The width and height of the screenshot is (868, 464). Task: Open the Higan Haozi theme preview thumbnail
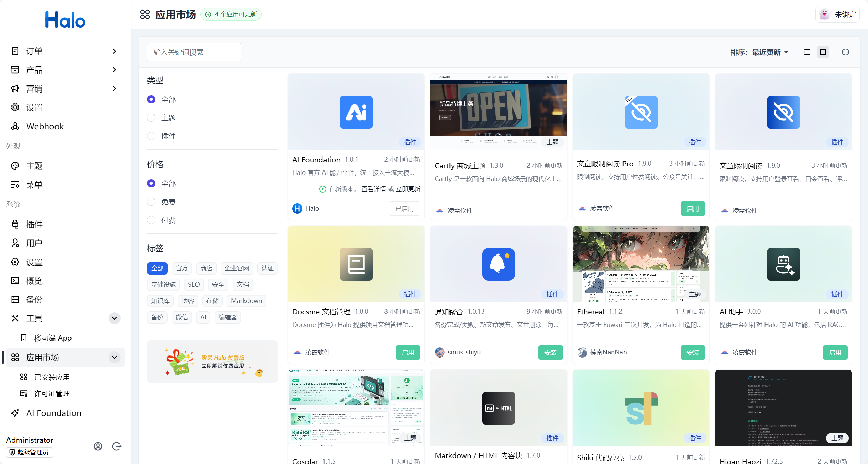coord(784,408)
